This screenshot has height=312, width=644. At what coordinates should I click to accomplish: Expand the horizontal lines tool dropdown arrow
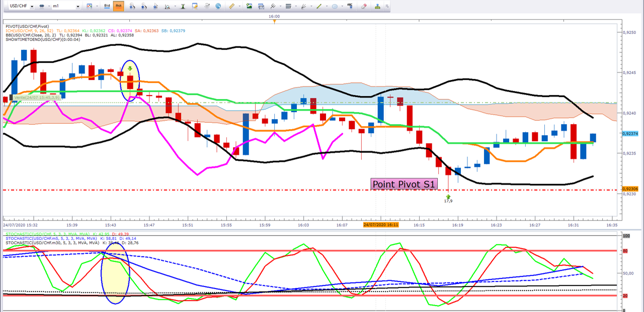tap(296, 6)
